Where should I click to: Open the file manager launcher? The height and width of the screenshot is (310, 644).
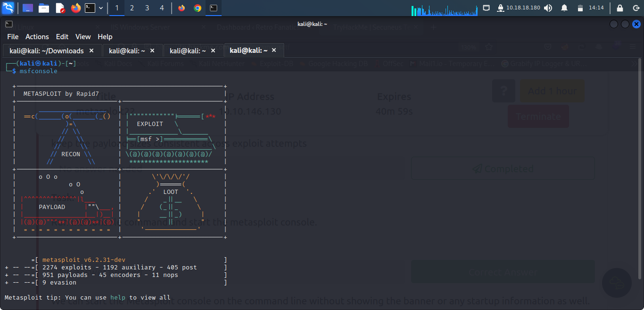44,8
